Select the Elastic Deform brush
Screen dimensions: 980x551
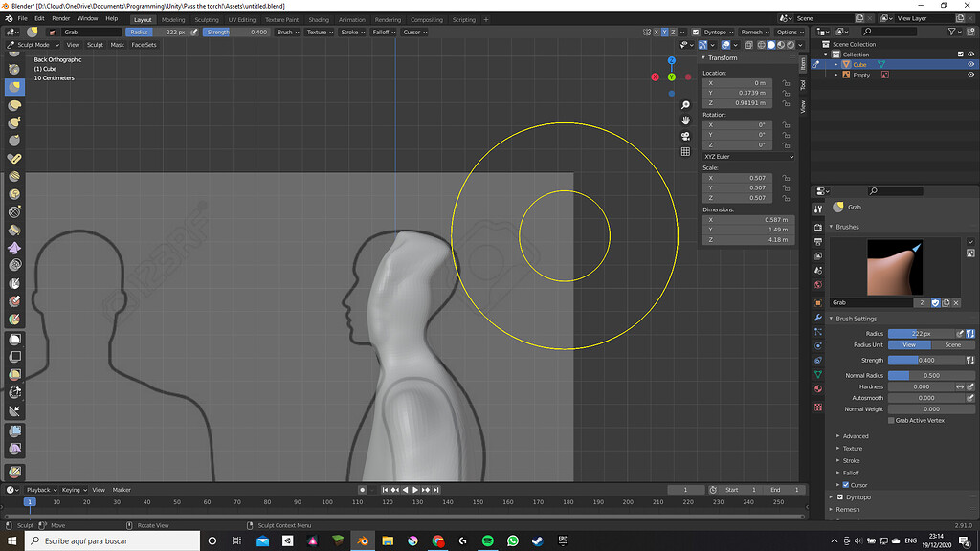coord(15,105)
